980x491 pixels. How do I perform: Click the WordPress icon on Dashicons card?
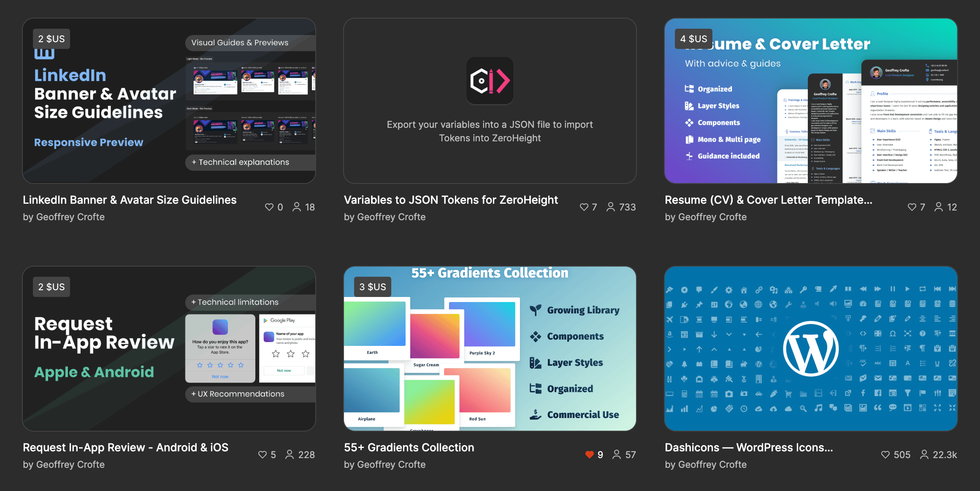coord(811,358)
